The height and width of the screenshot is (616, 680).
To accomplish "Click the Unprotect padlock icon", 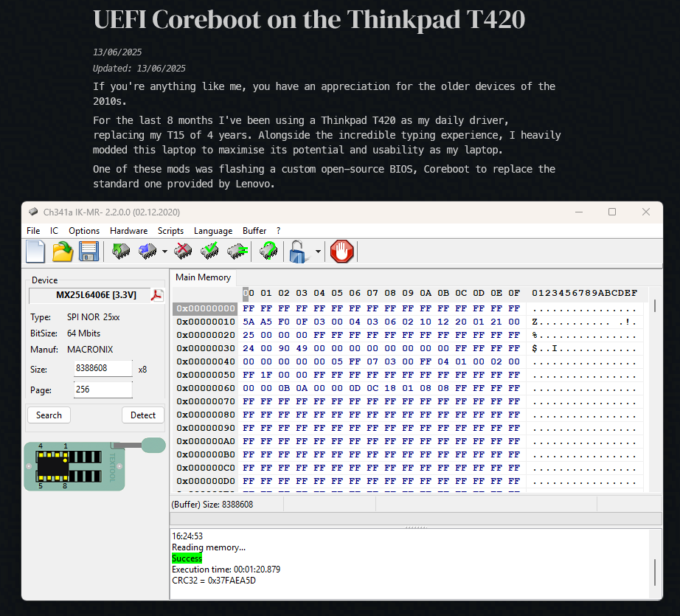I will (299, 252).
